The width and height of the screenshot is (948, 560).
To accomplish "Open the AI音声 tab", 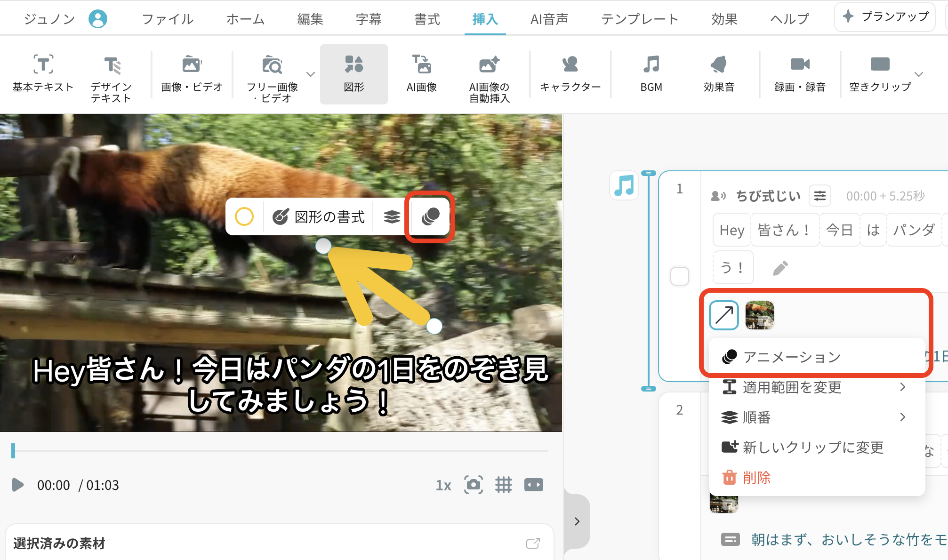I will point(549,19).
